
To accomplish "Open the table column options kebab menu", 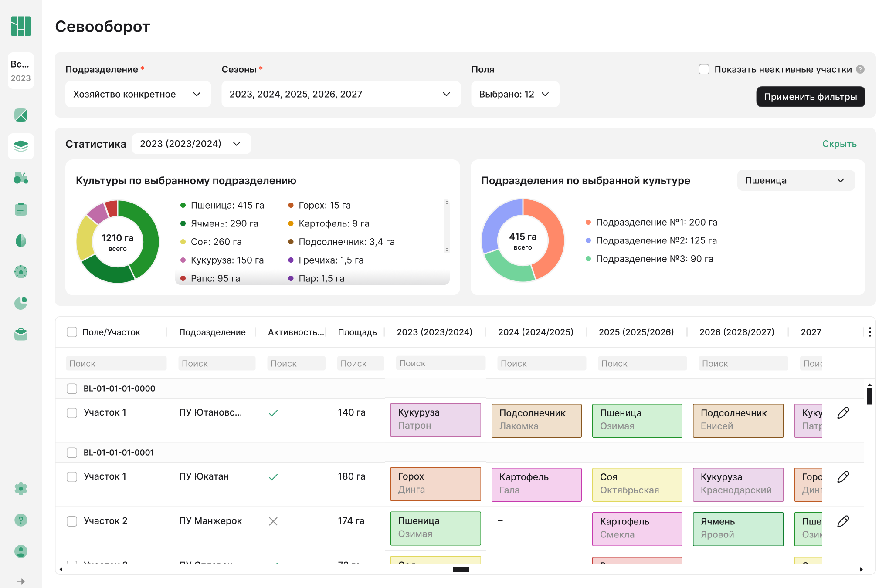I will 870,332.
